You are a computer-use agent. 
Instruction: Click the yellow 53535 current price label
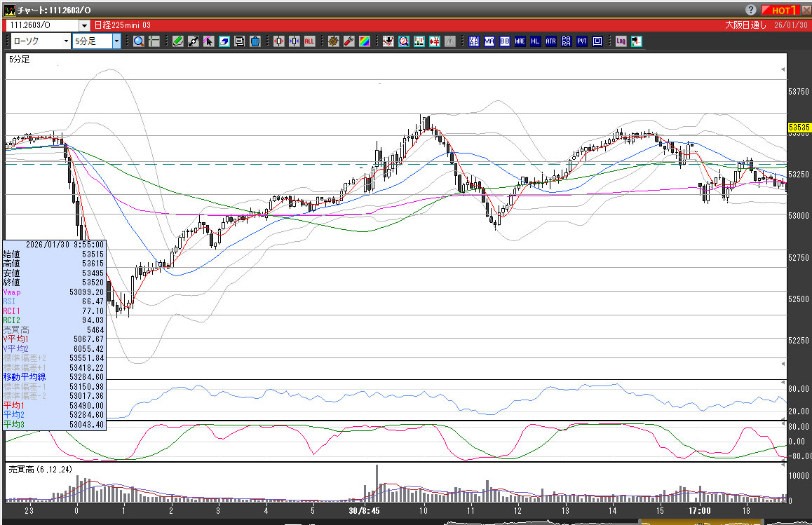click(799, 128)
